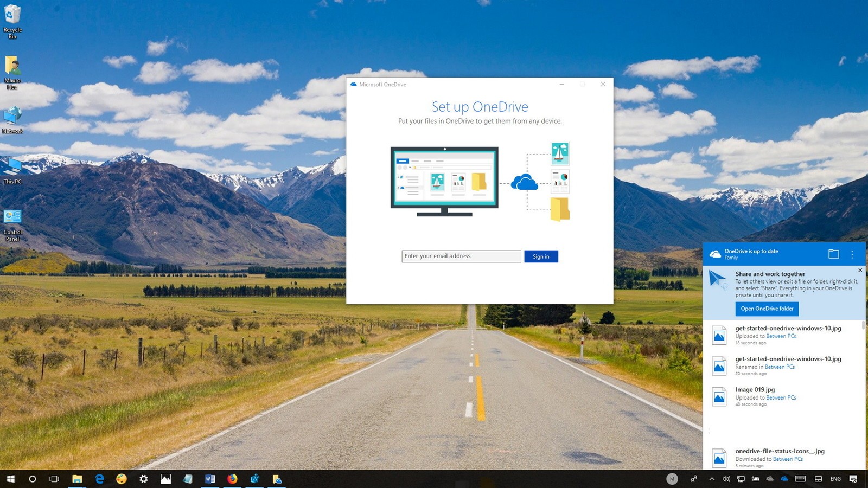Launch Microsoft Edge from the taskbar

tap(99, 479)
